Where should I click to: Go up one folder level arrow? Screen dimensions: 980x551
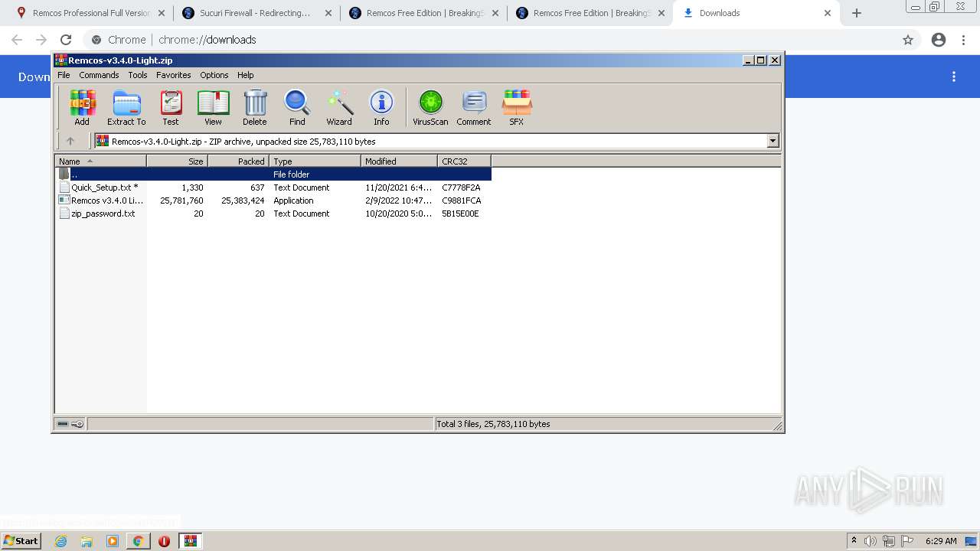coord(70,141)
